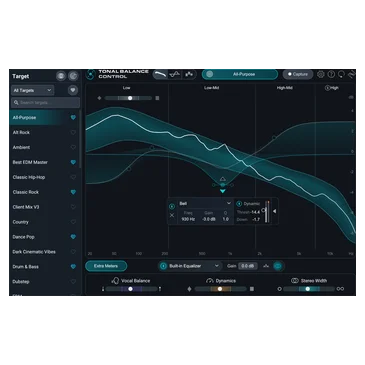Open the help question mark icon
The height and width of the screenshot is (365, 365).
331,74
